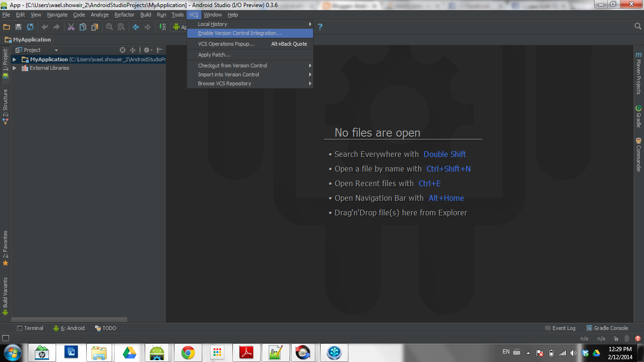Toggle the 2: Favorites side tab

click(5, 248)
